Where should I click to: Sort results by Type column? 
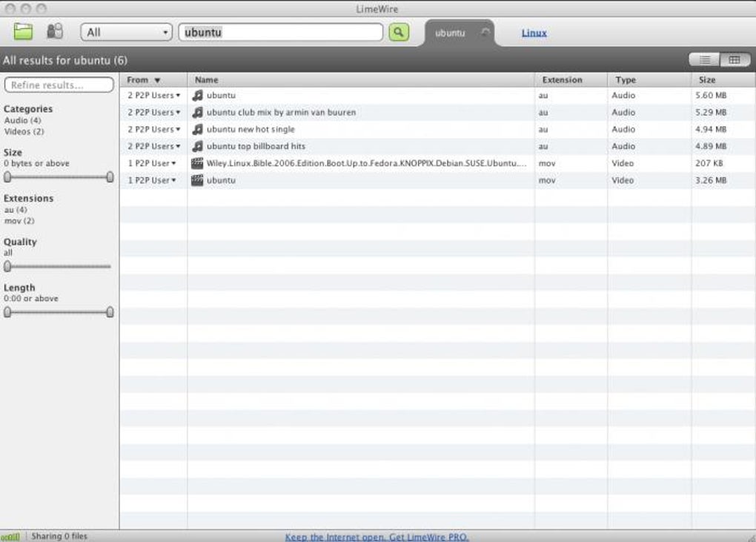point(649,79)
